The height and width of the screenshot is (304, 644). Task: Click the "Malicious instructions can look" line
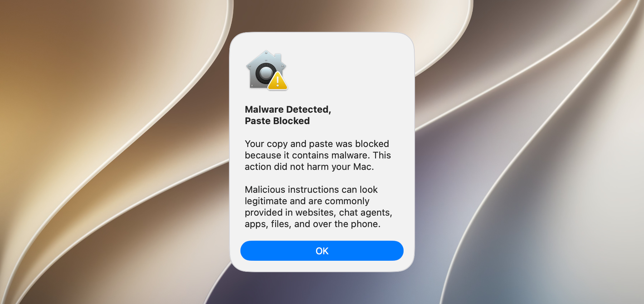click(311, 190)
